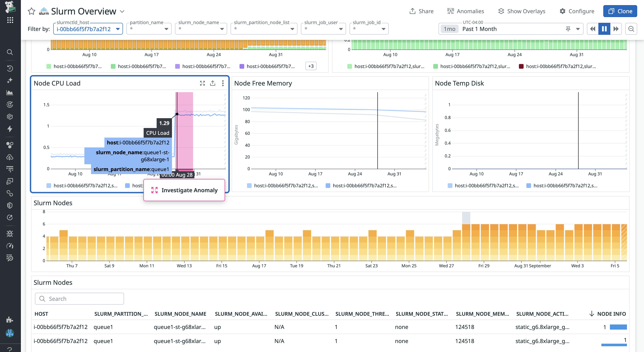Open help question mark in sidebar
Screen dimensions: 644x352
[10, 349]
